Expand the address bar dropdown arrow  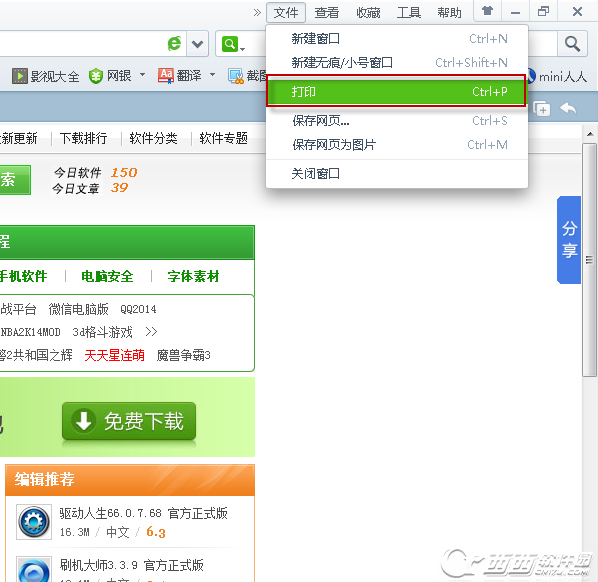[197, 44]
